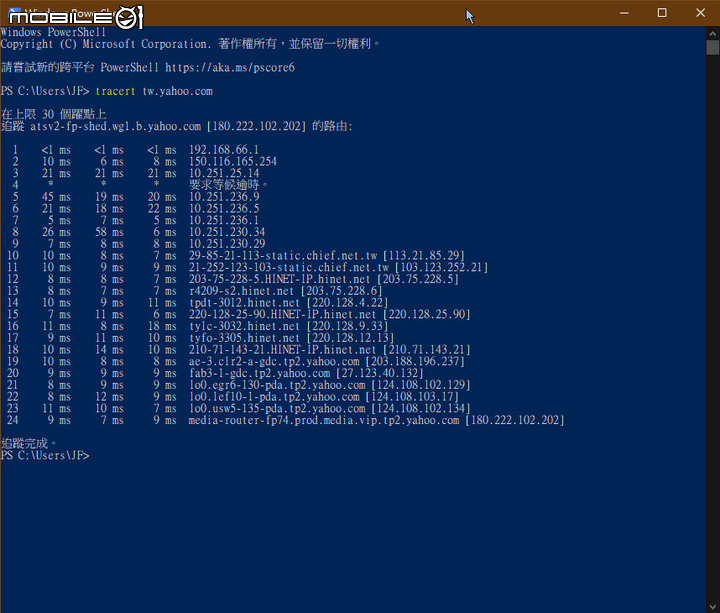
Task: Click the hop 8 address 10.251.230.34
Action: coord(227,232)
